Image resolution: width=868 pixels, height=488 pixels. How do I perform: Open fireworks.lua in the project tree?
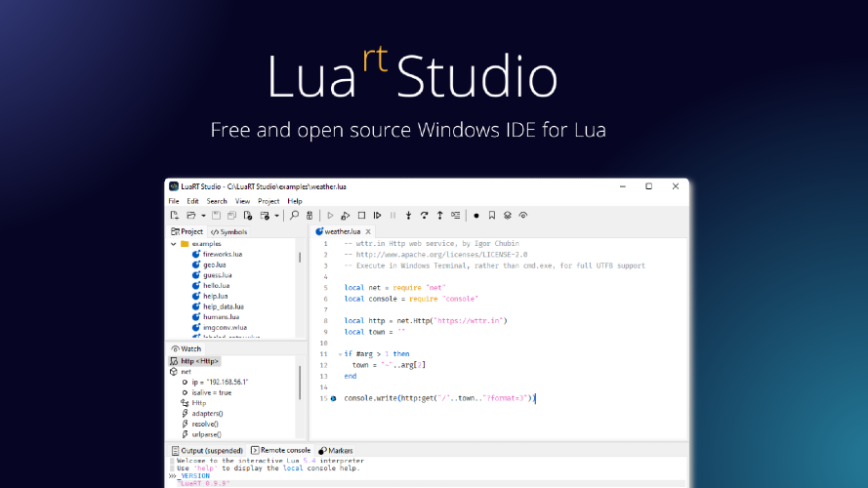click(223, 255)
